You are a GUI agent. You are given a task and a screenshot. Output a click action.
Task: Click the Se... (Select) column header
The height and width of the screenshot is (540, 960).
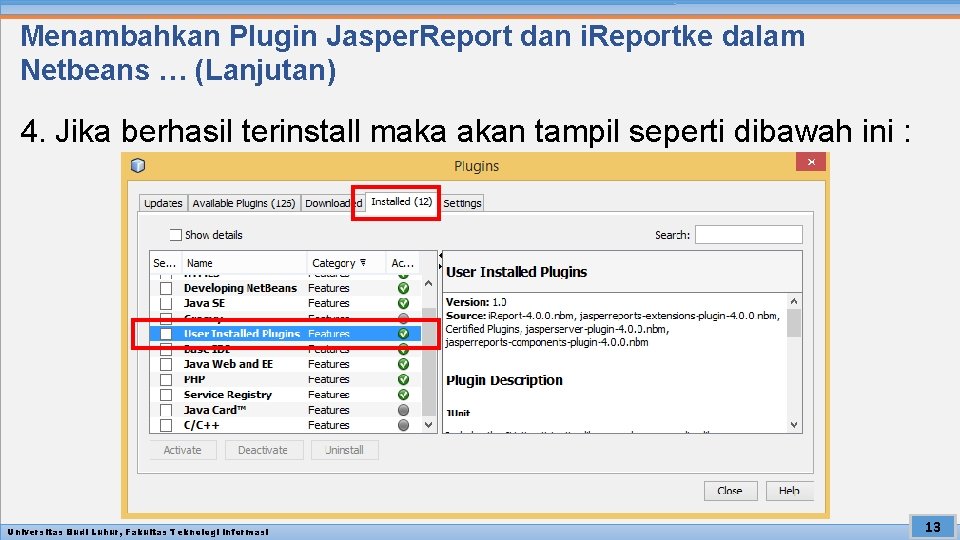[165, 263]
